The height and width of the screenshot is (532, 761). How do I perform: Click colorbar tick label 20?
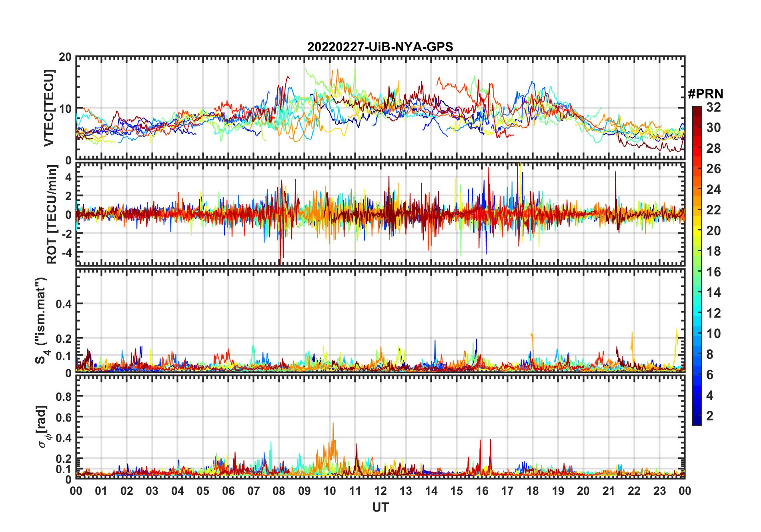[713, 231]
